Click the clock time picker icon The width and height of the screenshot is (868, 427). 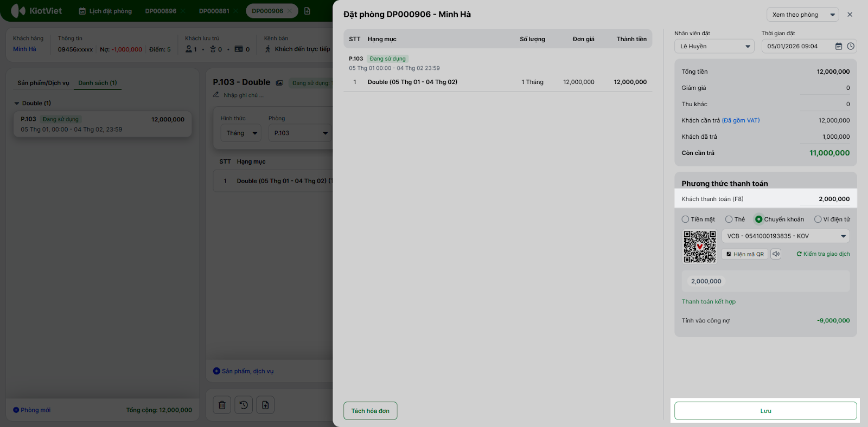point(851,47)
